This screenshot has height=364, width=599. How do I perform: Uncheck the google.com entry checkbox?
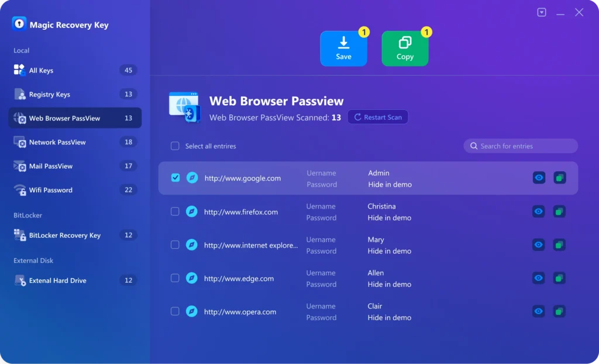175,178
